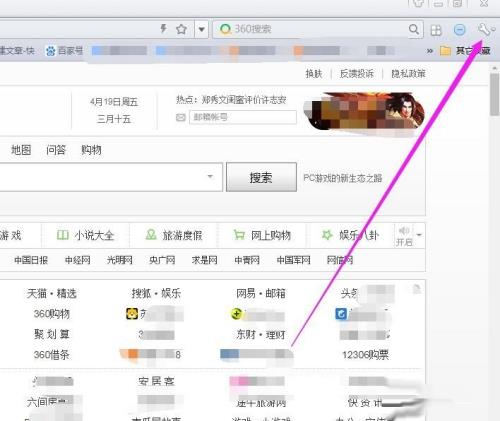Expand the dropdown arrow beside 开启
Viewport: 500px width, 421px height.
tap(419, 235)
